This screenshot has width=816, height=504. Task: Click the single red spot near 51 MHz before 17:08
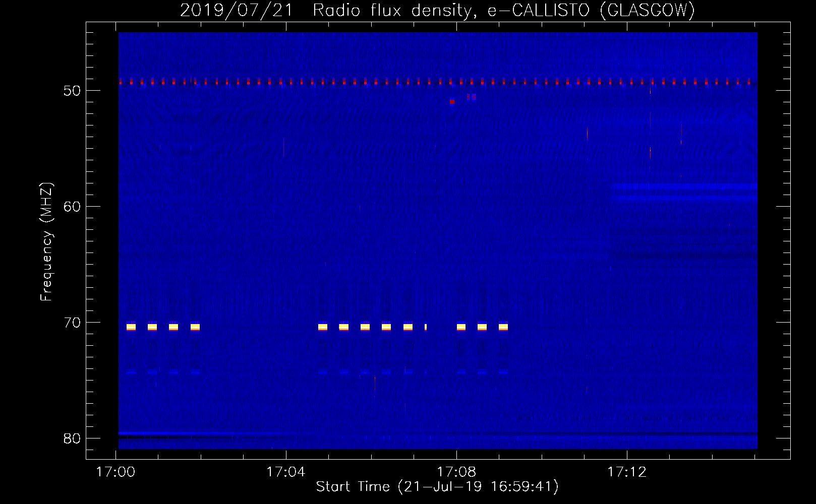(452, 102)
